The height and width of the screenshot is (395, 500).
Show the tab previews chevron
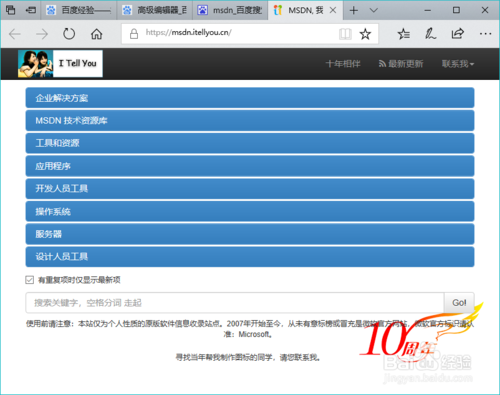tap(374, 11)
